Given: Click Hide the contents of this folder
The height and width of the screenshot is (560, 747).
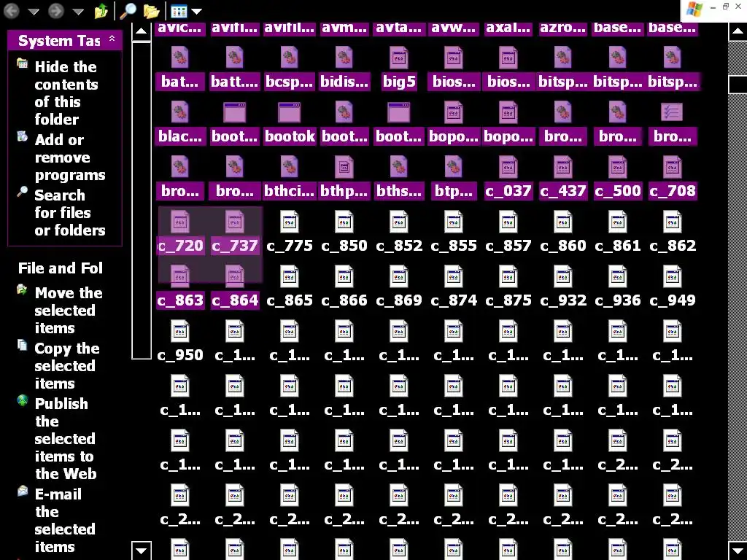Looking at the screenshot, I should pos(66,93).
